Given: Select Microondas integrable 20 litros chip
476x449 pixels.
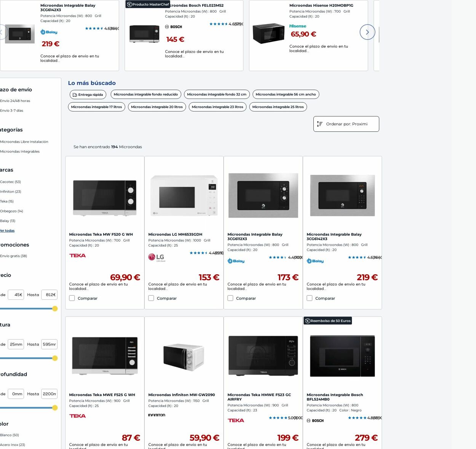Looking at the screenshot, I should click(x=157, y=107).
